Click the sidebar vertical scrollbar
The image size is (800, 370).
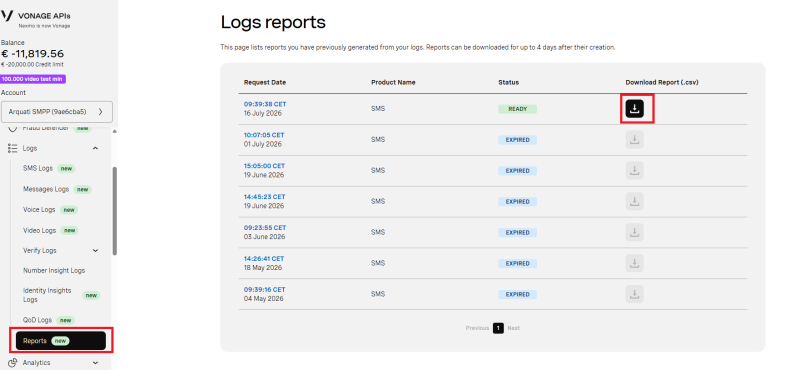[x=114, y=210]
